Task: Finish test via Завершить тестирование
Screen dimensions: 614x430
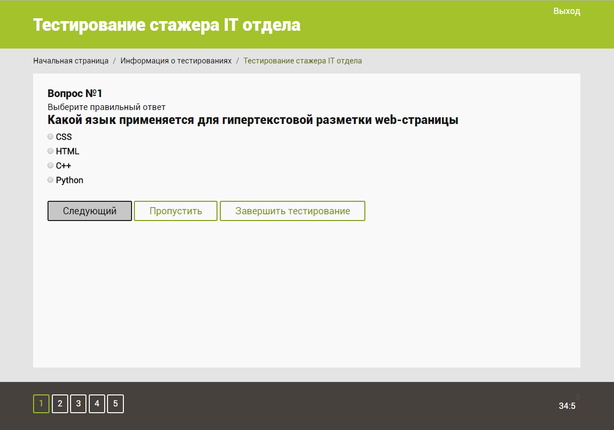Action: tap(293, 211)
